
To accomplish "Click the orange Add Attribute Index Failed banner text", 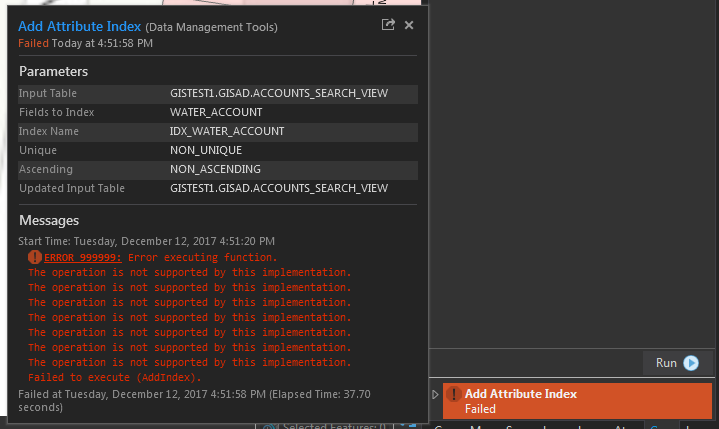I will pyautogui.click(x=522, y=394).
